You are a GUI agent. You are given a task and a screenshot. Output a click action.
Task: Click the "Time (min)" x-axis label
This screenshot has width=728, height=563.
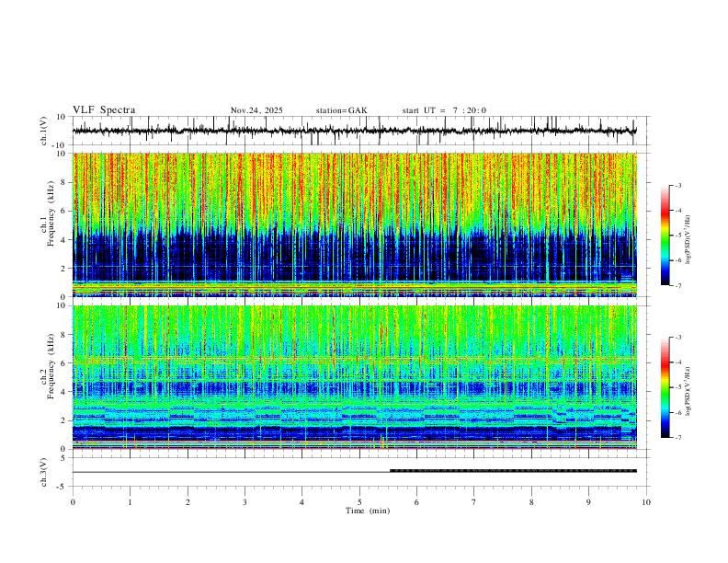click(x=368, y=511)
